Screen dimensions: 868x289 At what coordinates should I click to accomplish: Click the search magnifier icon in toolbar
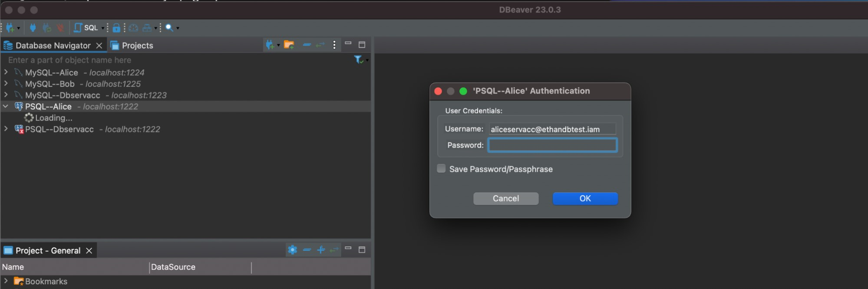(x=169, y=28)
